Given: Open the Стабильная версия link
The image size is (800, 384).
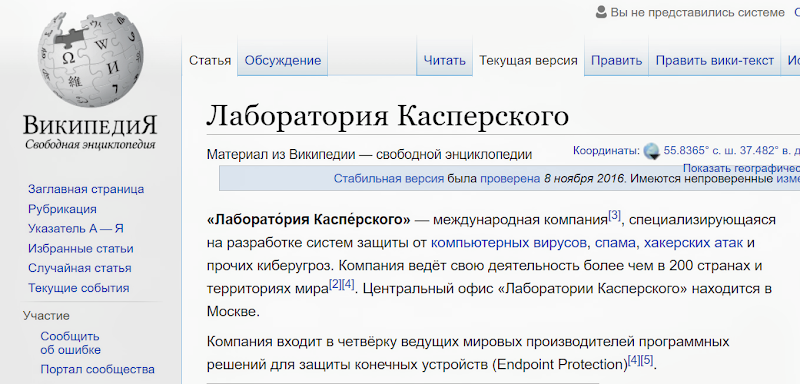Looking at the screenshot, I should [389, 178].
